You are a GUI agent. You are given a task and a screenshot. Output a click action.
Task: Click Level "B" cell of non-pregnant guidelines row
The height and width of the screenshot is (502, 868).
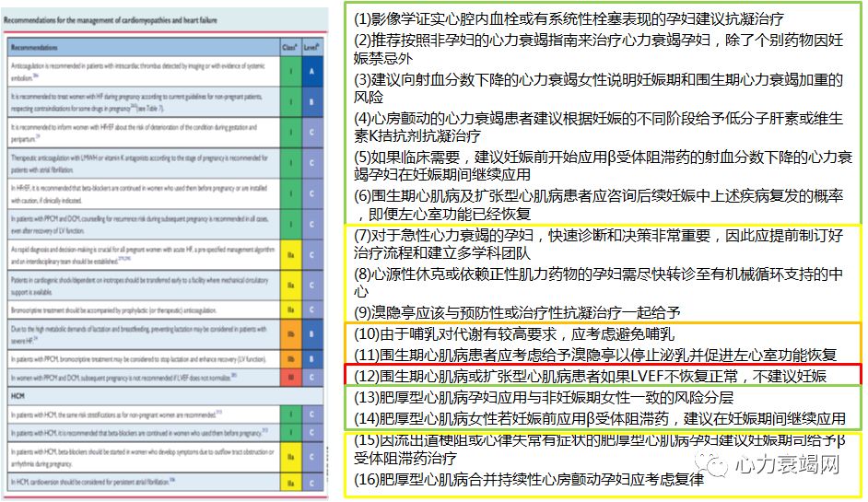point(312,102)
